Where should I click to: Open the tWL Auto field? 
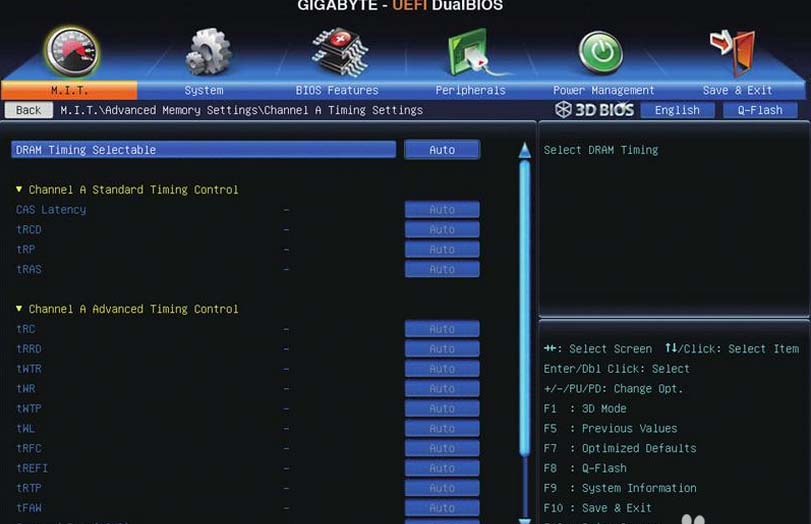pyautogui.click(x=442, y=428)
